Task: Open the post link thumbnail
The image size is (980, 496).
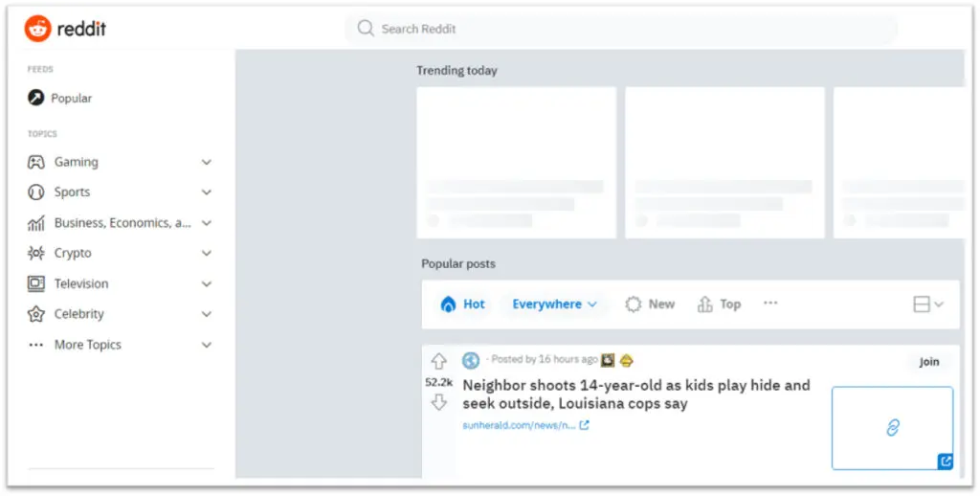Action: click(x=893, y=428)
